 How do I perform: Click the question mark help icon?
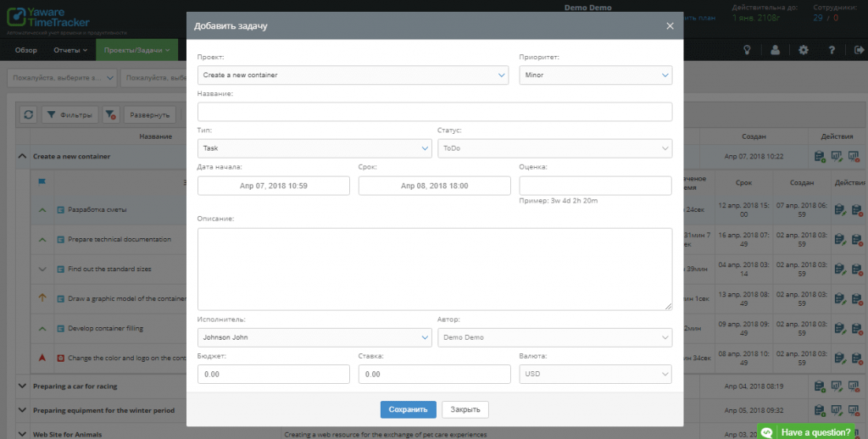tap(832, 50)
